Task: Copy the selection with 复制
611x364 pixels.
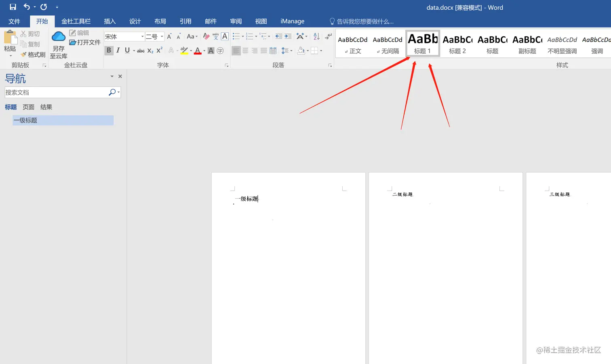Action: coord(30,44)
